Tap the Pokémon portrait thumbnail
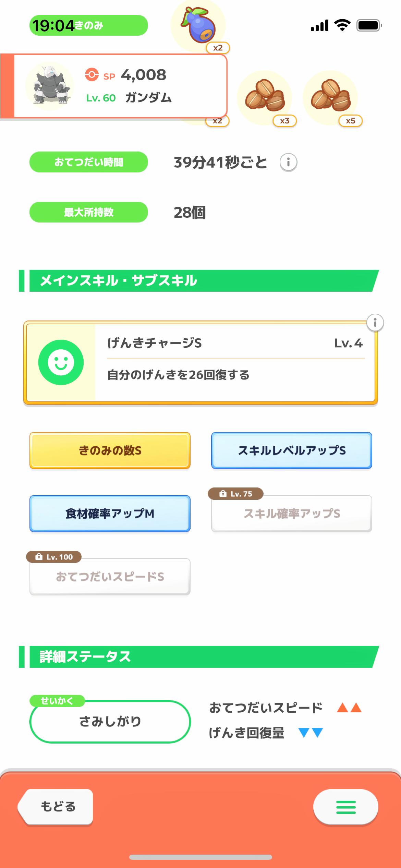 click(50, 86)
